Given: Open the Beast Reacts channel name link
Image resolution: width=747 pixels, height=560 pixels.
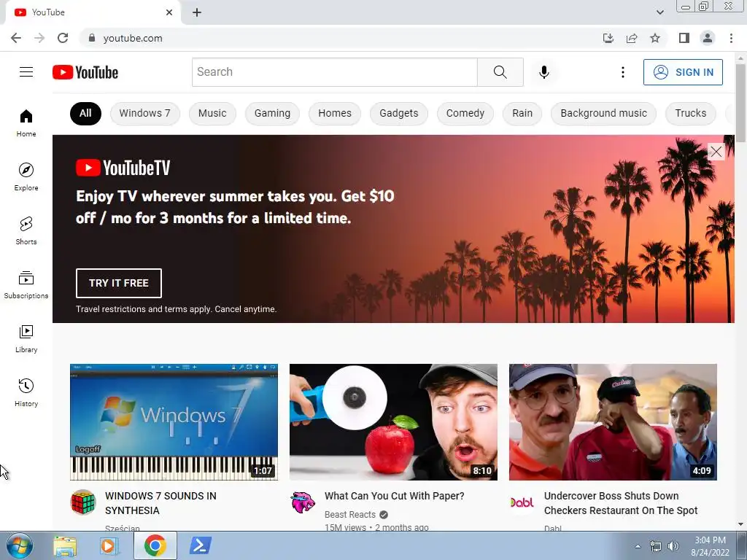Looking at the screenshot, I should click(x=350, y=514).
